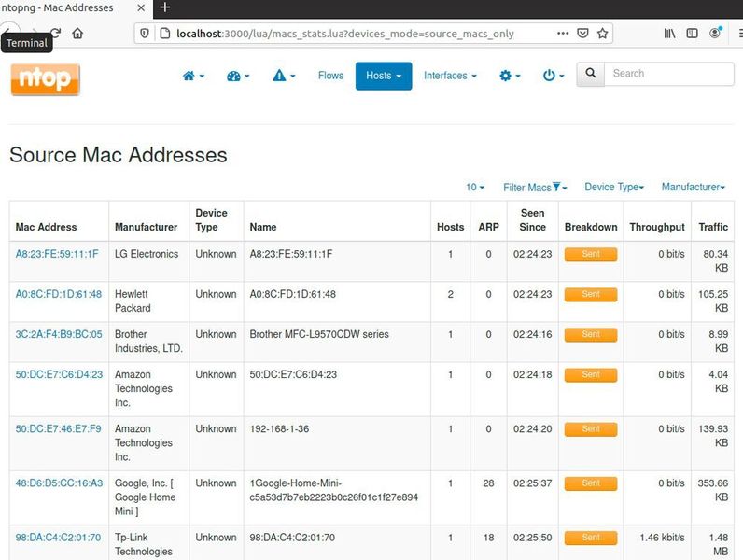743x560 pixels.
Task: Click Sent breakdown bar for Google Home Mini row
Action: pyautogui.click(x=591, y=483)
